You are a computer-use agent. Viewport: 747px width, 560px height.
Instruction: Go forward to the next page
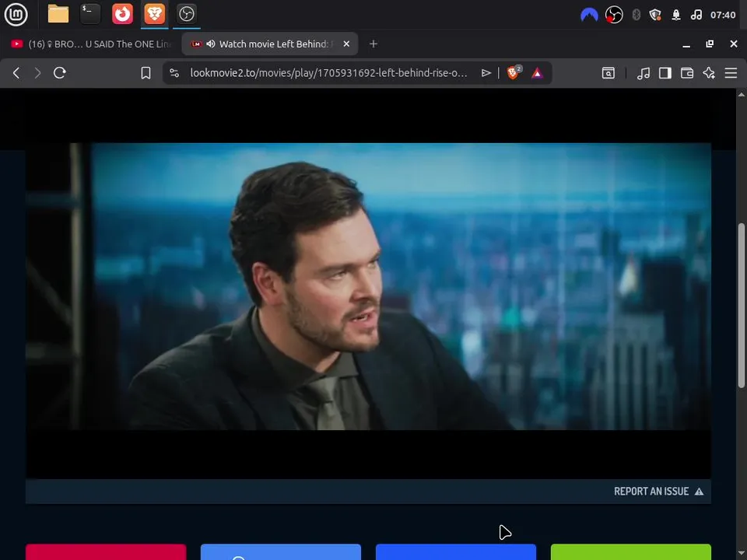[x=37, y=73]
